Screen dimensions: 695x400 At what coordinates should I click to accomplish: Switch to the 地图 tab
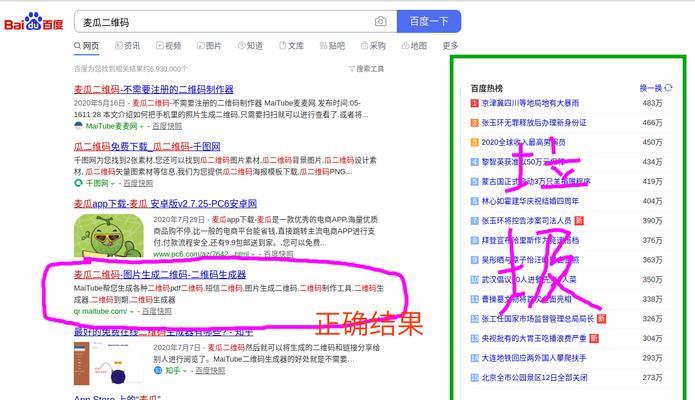(414, 46)
